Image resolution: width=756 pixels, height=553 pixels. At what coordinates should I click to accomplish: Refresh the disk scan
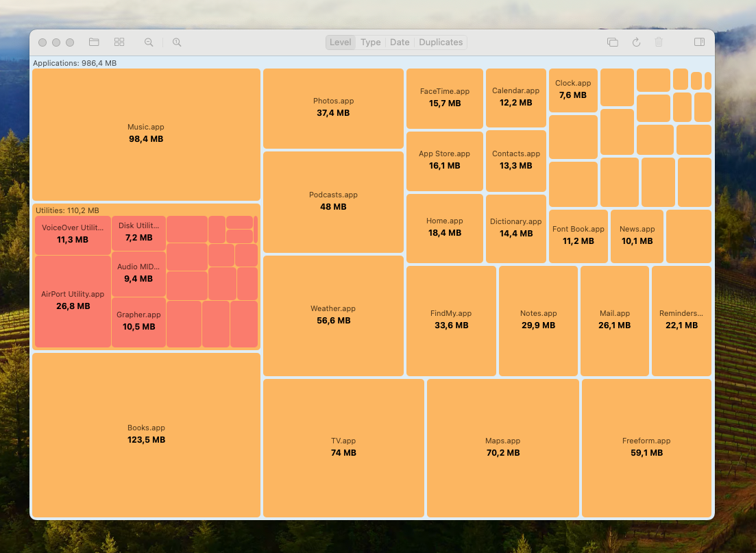point(637,42)
